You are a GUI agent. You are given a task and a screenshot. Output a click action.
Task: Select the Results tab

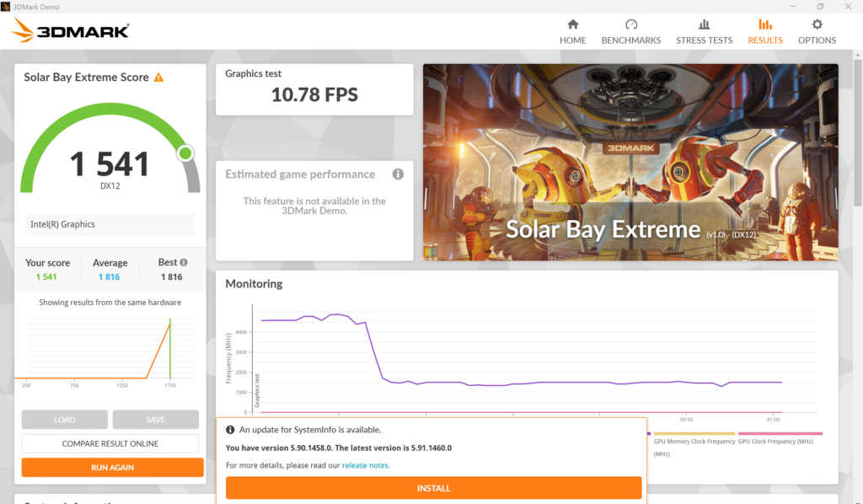[x=765, y=32]
